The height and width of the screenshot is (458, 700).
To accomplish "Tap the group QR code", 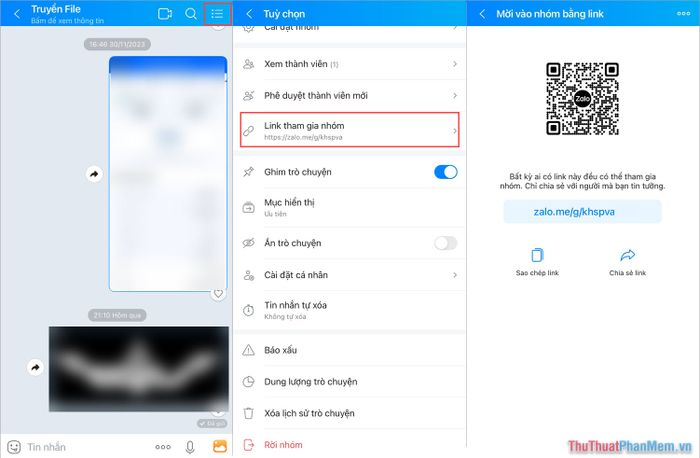I will tap(582, 99).
